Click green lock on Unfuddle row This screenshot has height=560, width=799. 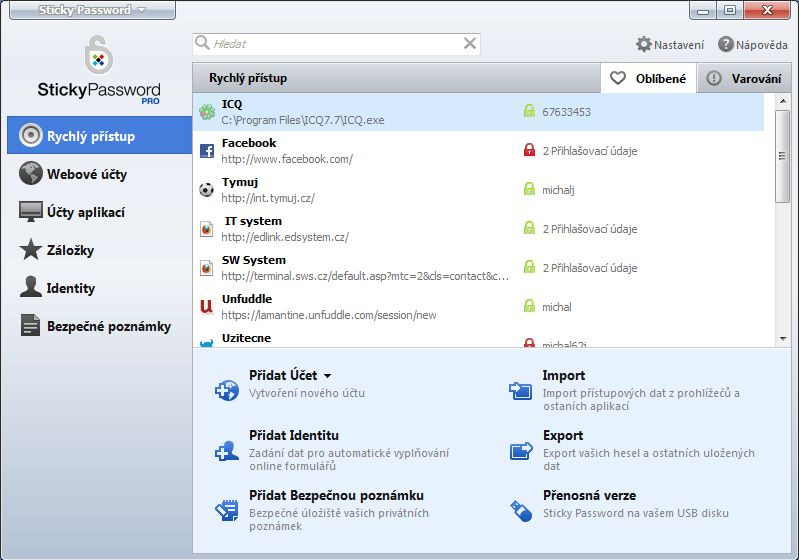[x=529, y=305]
